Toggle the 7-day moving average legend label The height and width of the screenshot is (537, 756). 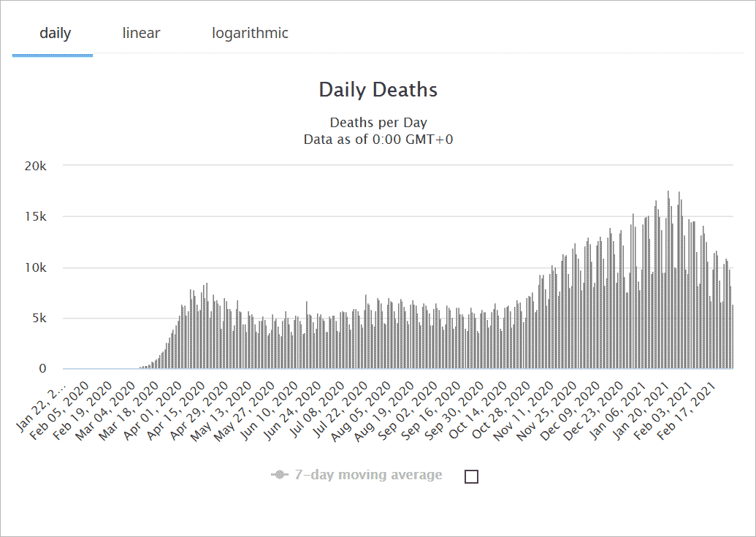(368, 475)
